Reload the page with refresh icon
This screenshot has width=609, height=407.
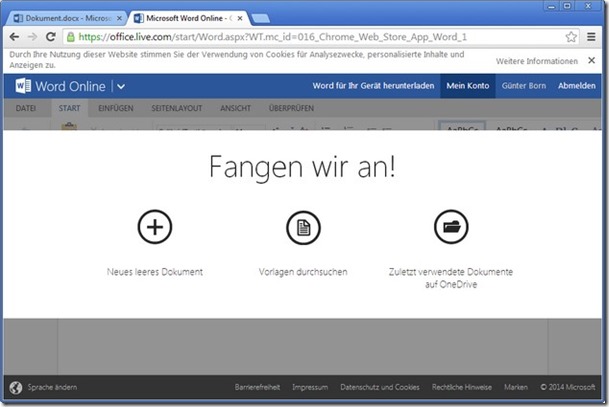tap(50, 37)
